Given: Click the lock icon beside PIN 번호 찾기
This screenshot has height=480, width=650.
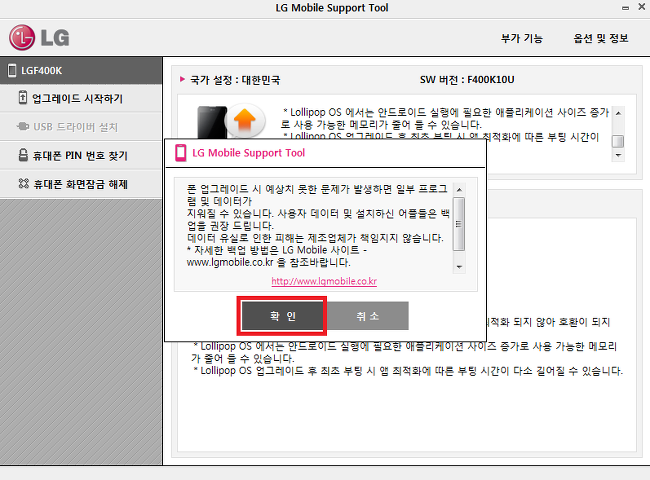Looking at the screenshot, I should (23, 155).
